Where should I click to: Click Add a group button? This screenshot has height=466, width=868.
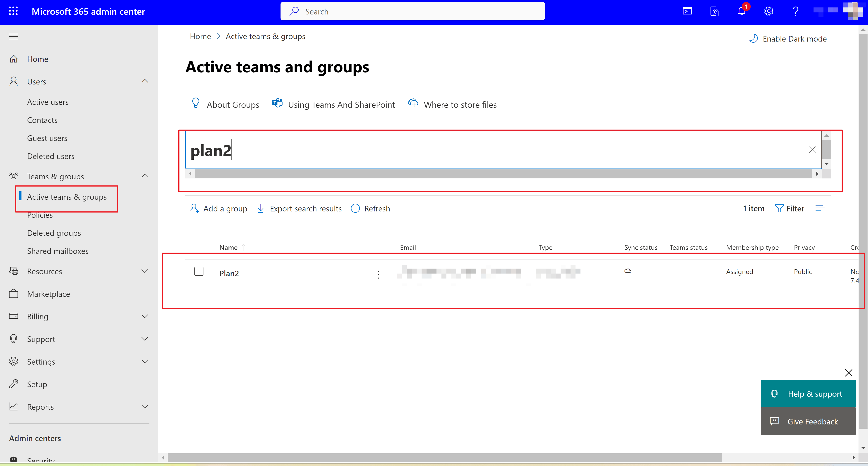tap(219, 208)
